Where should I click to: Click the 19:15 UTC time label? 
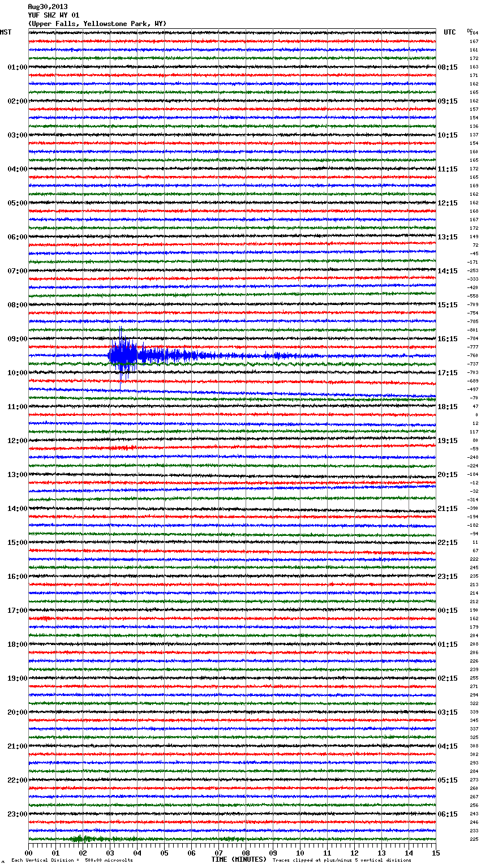coord(448,441)
